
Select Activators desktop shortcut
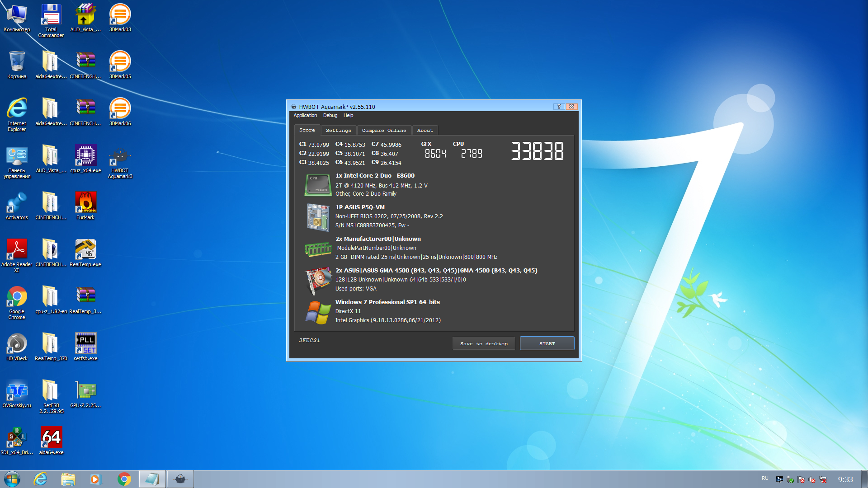coord(17,206)
